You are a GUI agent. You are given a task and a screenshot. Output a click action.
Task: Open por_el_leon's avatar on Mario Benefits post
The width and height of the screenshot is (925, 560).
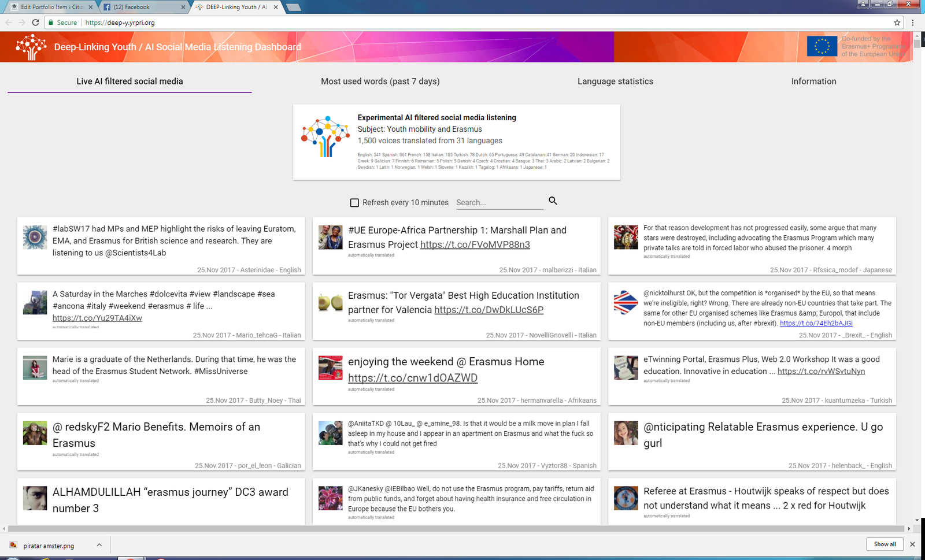35,433
